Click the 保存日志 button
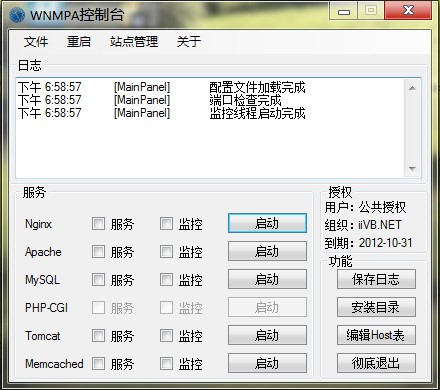Viewport: 440px width, 390px height. [x=376, y=279]
